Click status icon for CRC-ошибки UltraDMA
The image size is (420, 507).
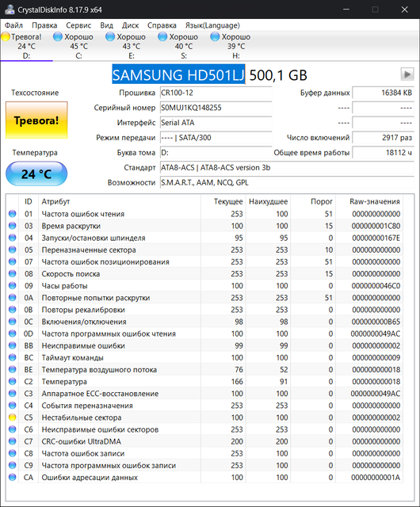(x=13, y=441)
